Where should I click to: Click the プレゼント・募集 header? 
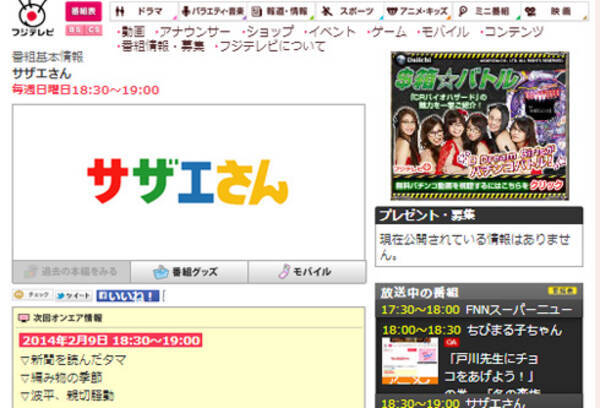479,215
